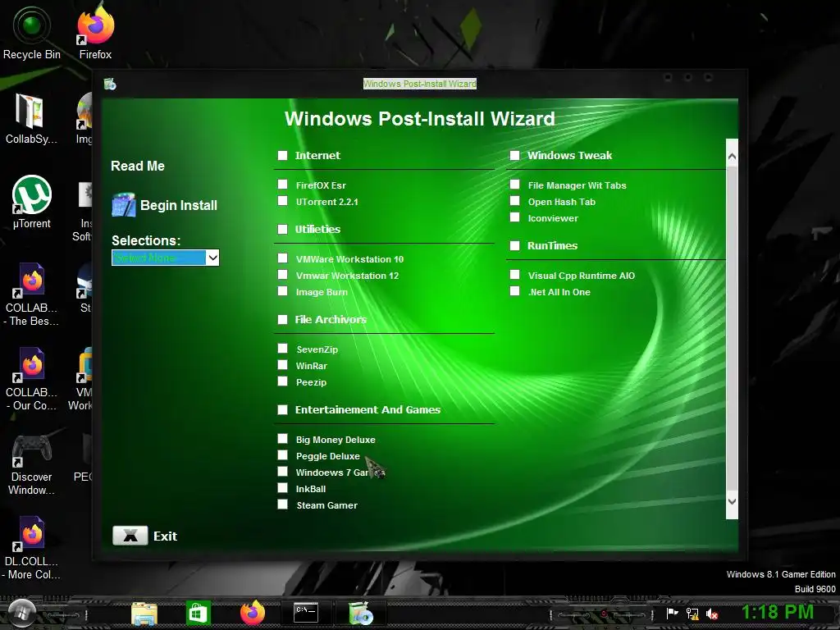The image size is (840, 630).
Task: Check the InkBall checkbox
Action: pyautogui.click(x=282, y=488)
